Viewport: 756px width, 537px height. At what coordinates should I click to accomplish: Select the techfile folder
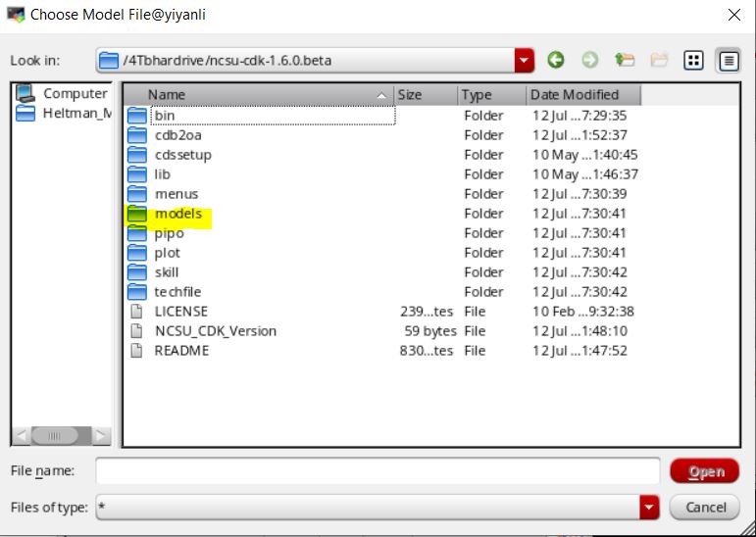point(177,292)
